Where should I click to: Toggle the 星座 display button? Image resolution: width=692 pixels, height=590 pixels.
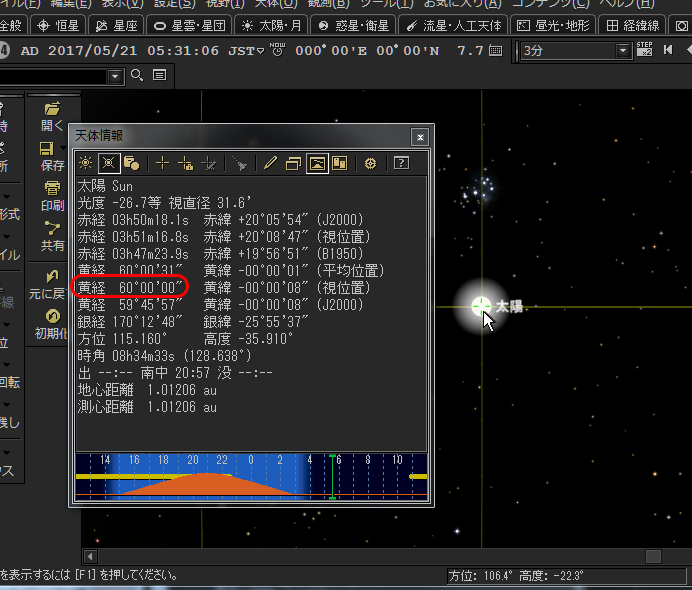coord(117,24)
